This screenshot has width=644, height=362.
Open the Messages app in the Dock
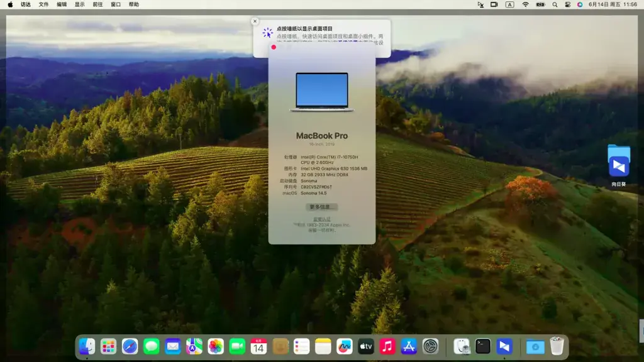(x=151, y=346)
